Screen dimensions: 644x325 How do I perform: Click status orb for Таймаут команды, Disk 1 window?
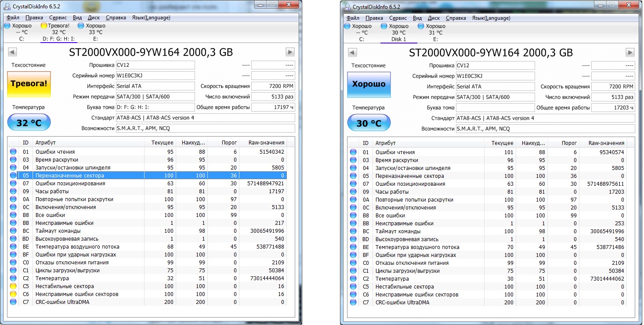(x=353, y=231)
